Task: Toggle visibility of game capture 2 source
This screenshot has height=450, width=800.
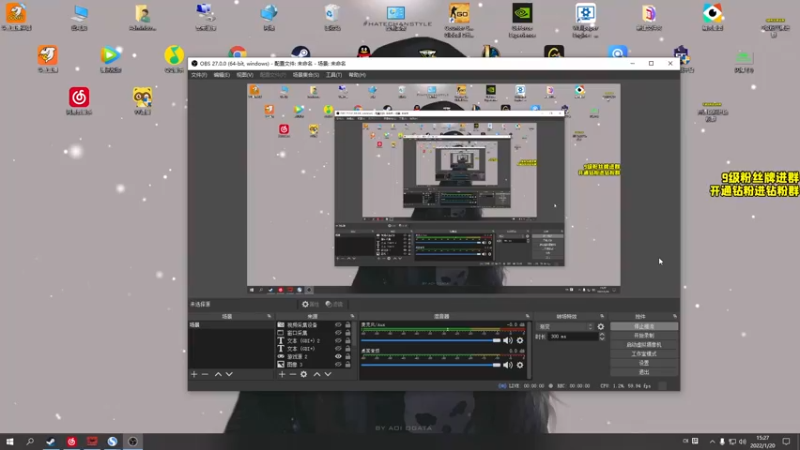Action: (338, 357)
